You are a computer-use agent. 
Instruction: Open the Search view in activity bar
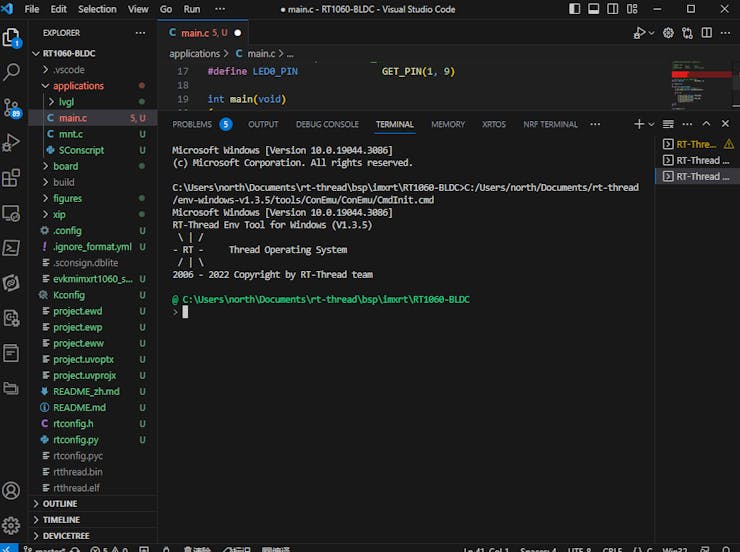click(12, 72)
